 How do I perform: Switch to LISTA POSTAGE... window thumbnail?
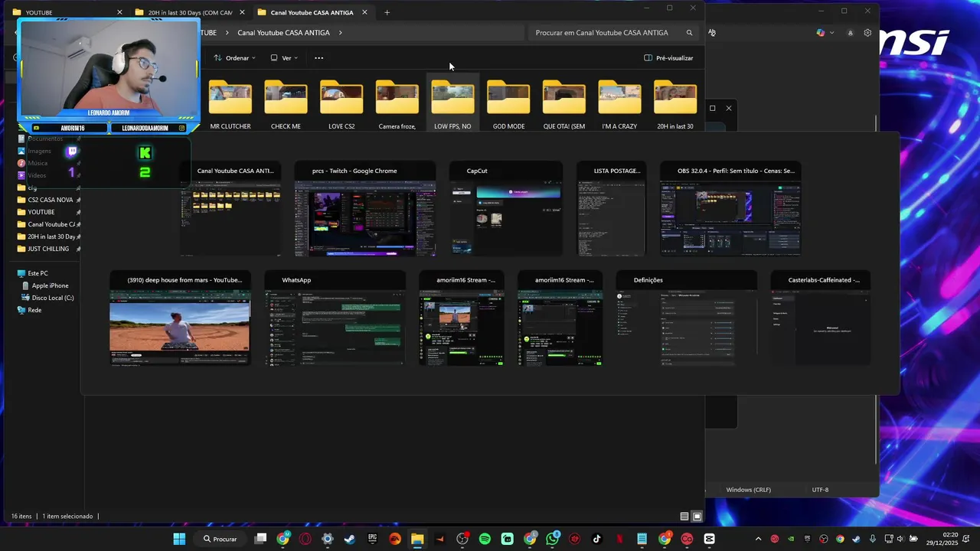pos(612,208)
